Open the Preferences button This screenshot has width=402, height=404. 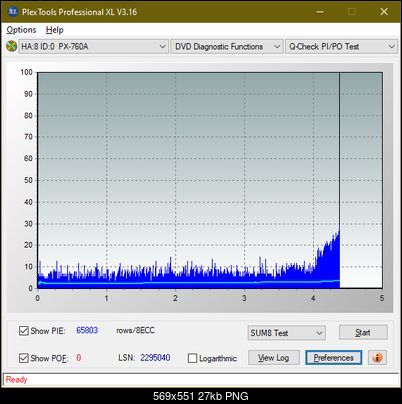(x=333, y=358)
